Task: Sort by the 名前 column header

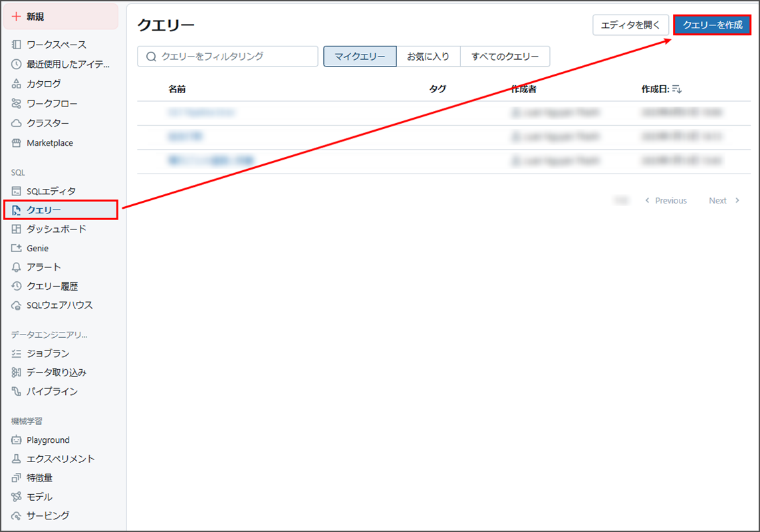Action: point(177,89)
